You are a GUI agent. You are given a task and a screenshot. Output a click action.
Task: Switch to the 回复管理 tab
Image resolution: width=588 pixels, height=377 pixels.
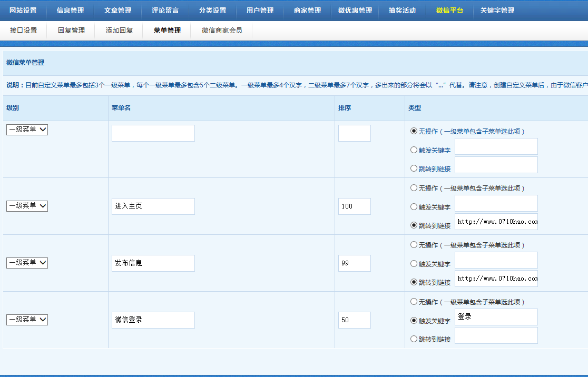pos(71,31)
